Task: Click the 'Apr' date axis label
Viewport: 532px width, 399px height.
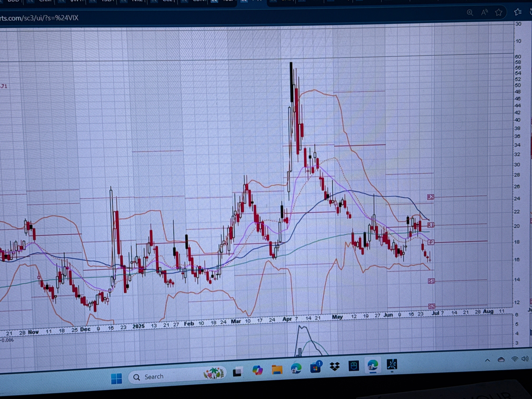Action: point(287,319)
